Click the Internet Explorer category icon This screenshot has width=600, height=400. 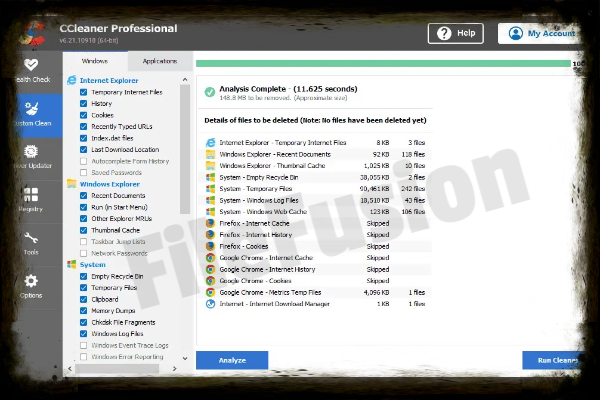pos(72,80)
